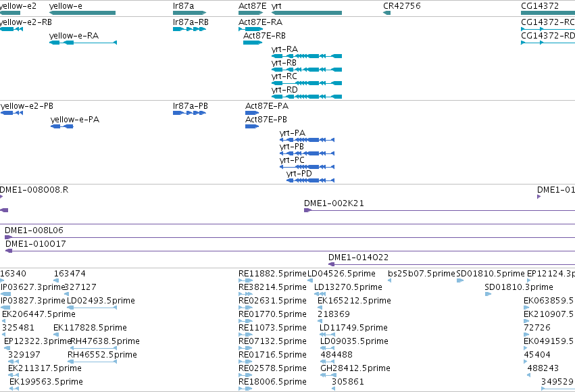Select the yrt gene bar
Image resolution: width=575 pixels, height=392 pixels.
[307, 13]
